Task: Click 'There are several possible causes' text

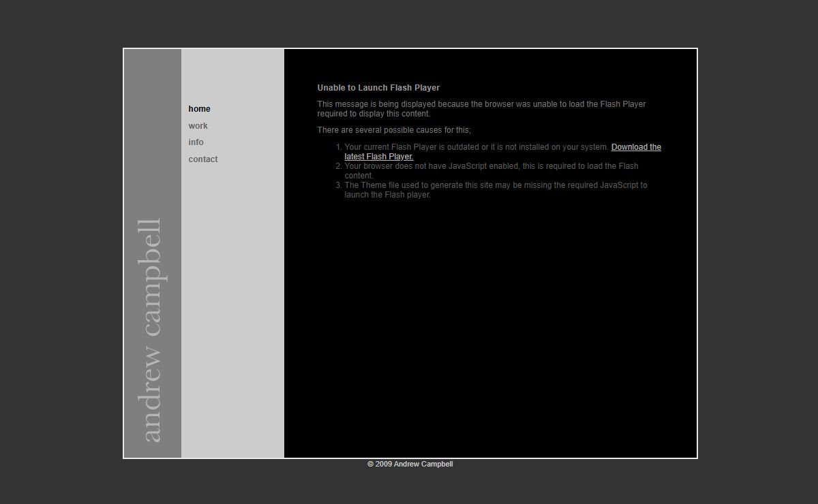Action: pyautogui.click(x=394, y=130)
